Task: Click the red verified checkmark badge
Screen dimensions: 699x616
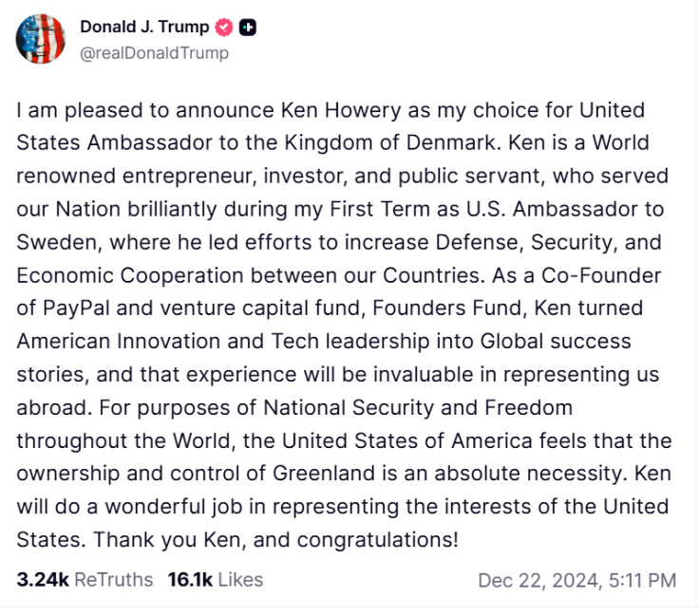Action: tap(225, 28)
